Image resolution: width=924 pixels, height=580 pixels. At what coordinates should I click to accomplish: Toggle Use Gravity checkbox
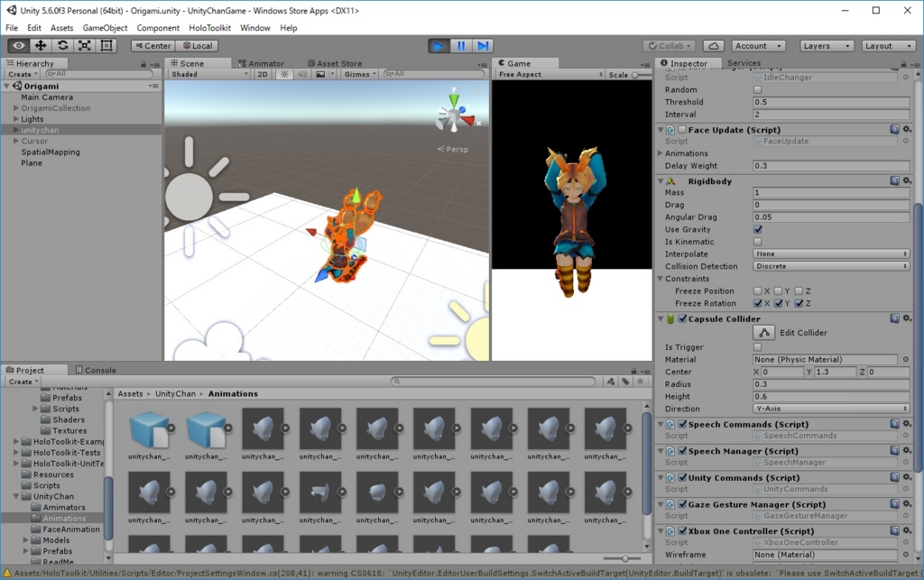pyautogui.click(x=757, y=230)
